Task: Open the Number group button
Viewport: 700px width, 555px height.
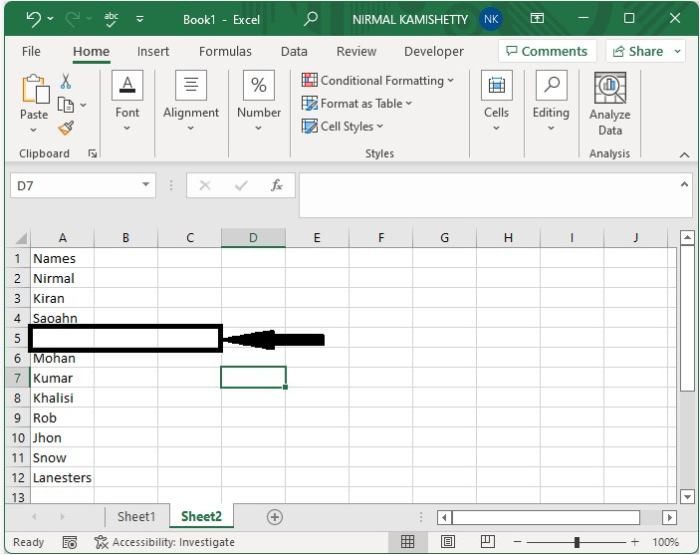Action: 259,101
